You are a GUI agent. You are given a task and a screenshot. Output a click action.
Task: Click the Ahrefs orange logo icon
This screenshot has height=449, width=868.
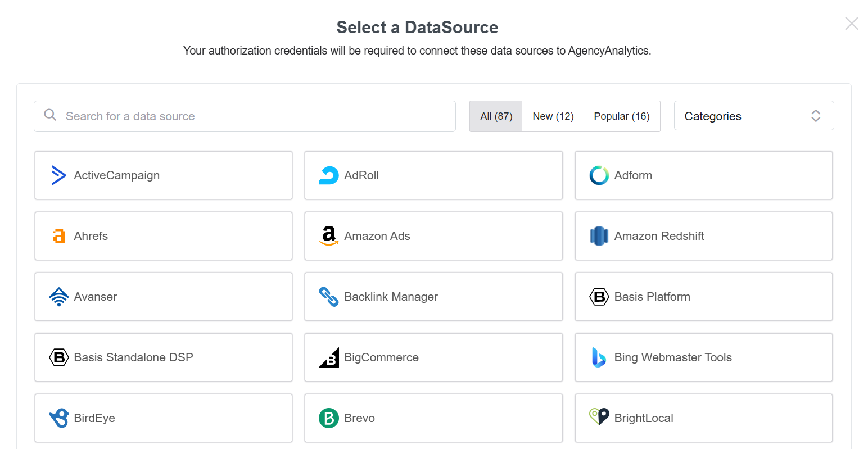point(59,236)
